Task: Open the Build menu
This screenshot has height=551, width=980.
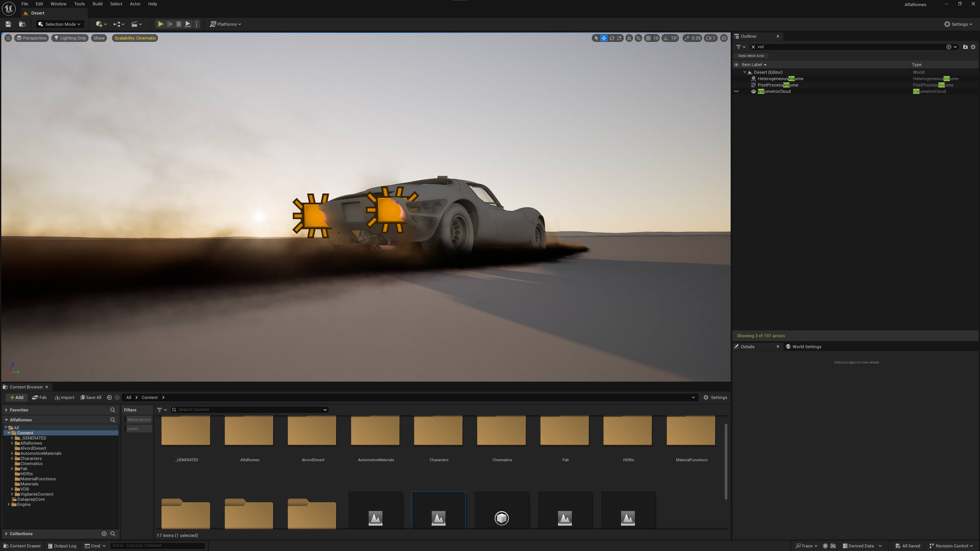Action: [x=97, y=4]
